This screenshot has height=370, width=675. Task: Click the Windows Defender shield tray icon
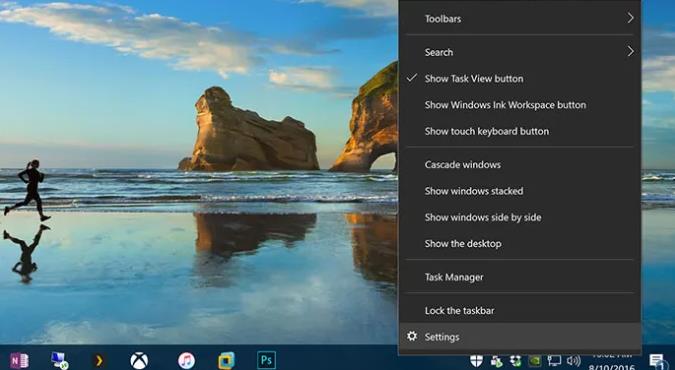[x=476, y=361]
